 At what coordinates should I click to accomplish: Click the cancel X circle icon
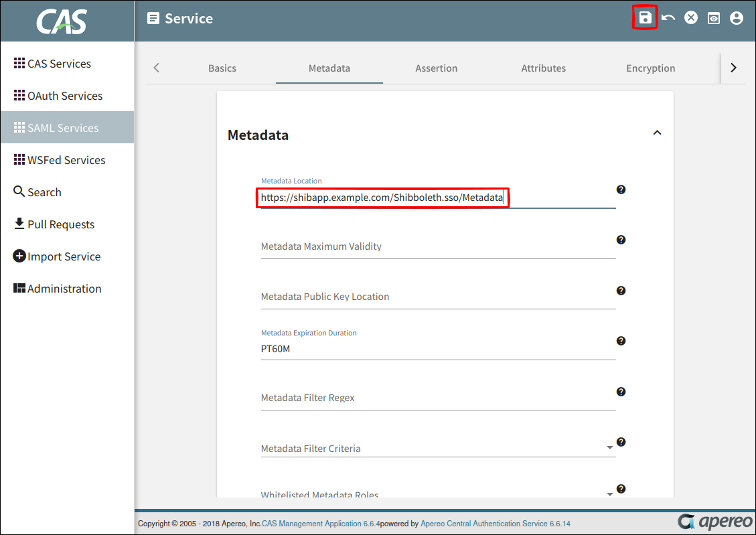coord(691,18)
